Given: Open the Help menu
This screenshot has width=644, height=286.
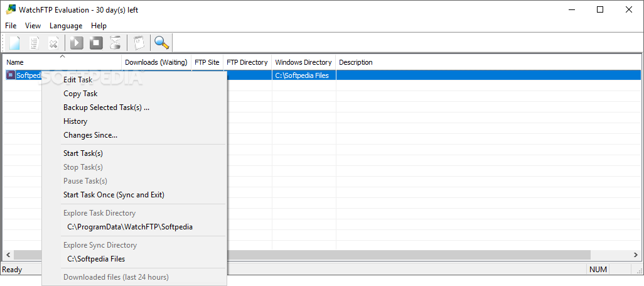Looking at the screenshot, I should [99, 26].
